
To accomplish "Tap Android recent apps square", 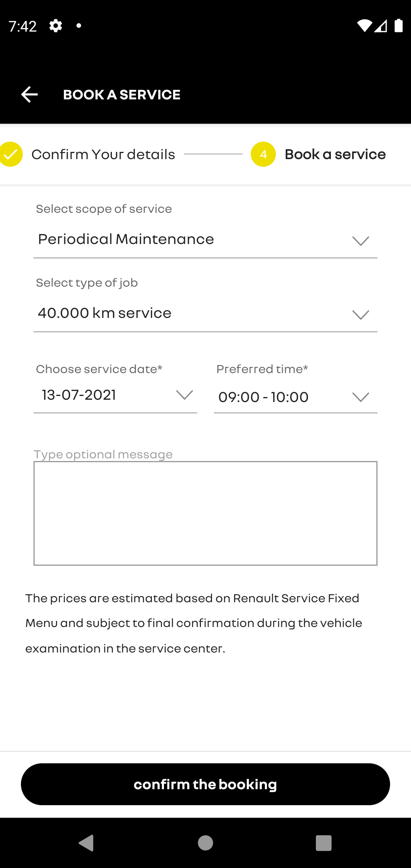I will pyautogui.click(x=324, y=843).
